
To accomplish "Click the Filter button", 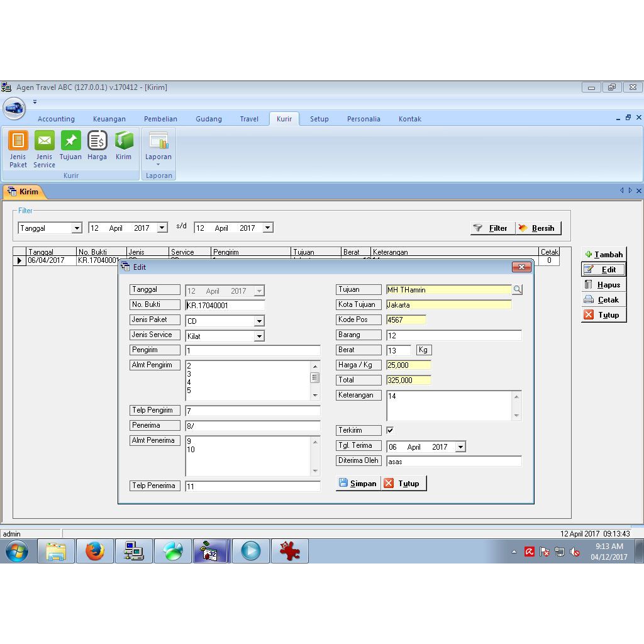I will click(492, 228).
